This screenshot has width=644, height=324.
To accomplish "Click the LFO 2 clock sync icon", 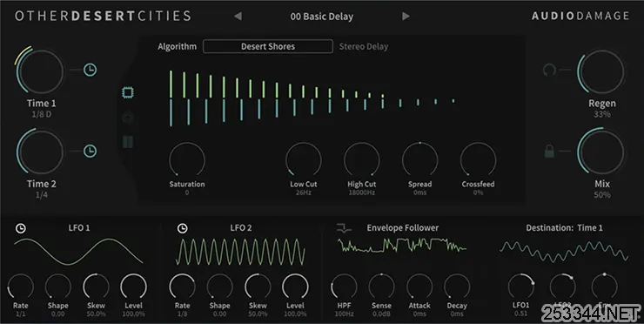I will coord(182,228).
